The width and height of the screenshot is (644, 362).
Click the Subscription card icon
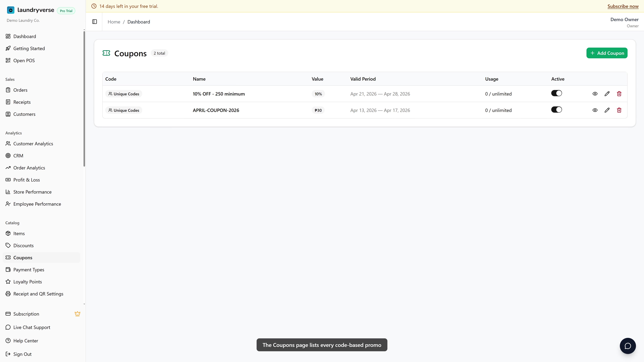8,314
